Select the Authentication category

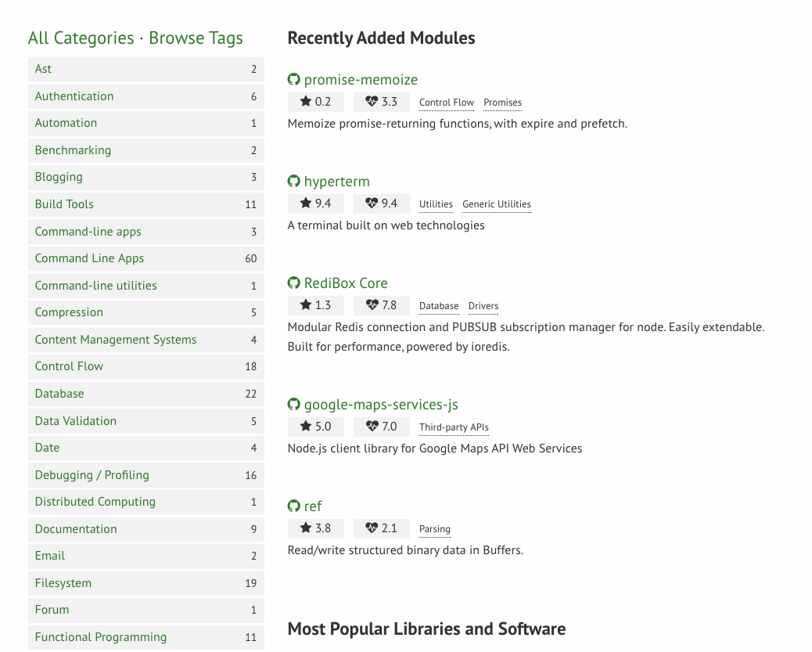74,96
